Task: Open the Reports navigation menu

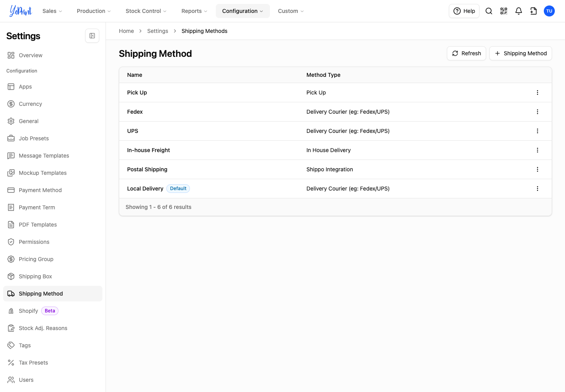Action: click(194, 11)
